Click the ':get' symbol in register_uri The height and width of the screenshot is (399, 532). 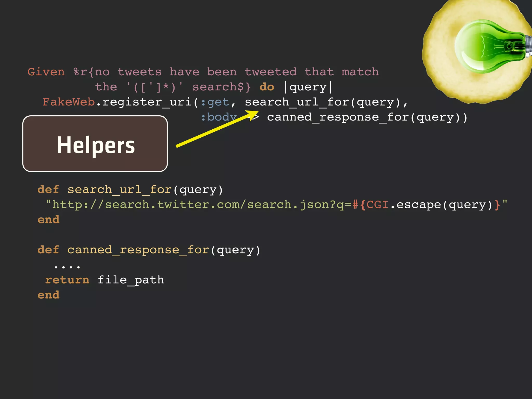215,102
